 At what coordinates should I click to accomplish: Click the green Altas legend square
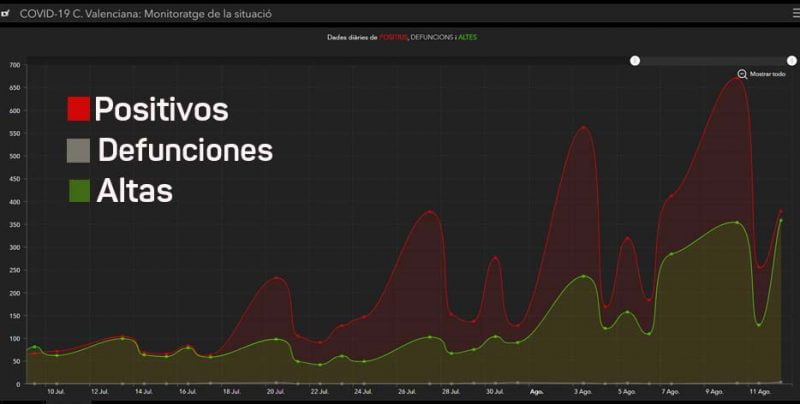tap(80, 190)
